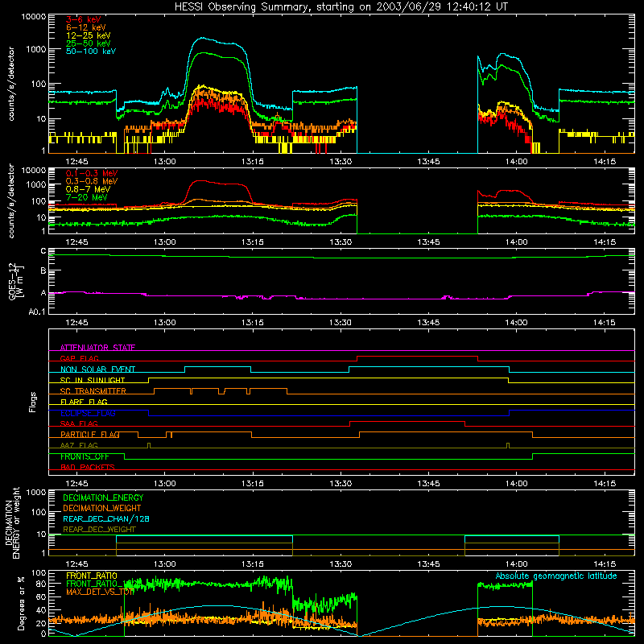
Task: Select the red 3-6 keV legend label
Action: coord(83,19)
